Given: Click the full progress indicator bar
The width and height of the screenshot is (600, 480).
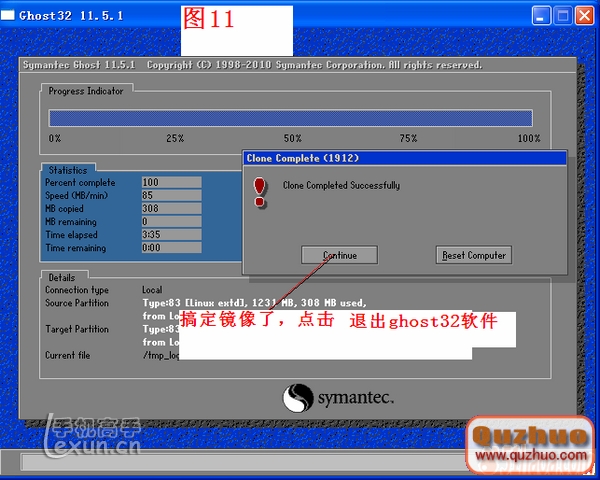Looking at the screenshot, I should pyautogui.click(x=290, y=118).
